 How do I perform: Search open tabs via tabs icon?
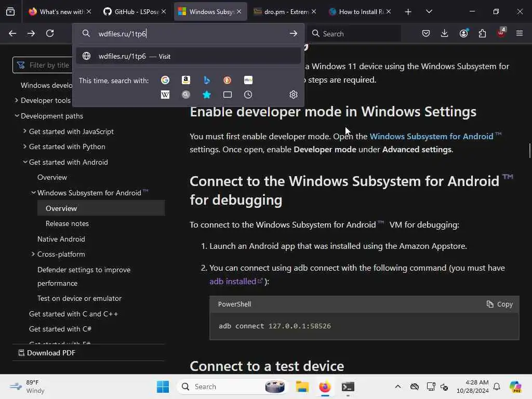click(x=228, y=95)
